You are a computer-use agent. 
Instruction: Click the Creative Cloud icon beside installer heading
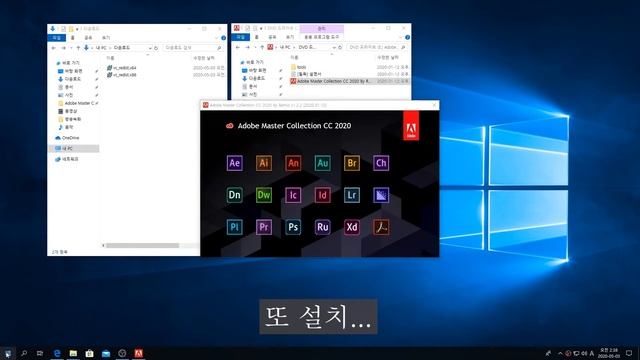tap(230, 126)
